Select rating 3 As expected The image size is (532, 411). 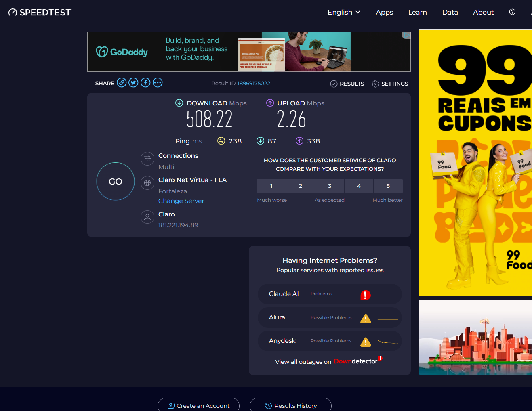tap(330, 186)
